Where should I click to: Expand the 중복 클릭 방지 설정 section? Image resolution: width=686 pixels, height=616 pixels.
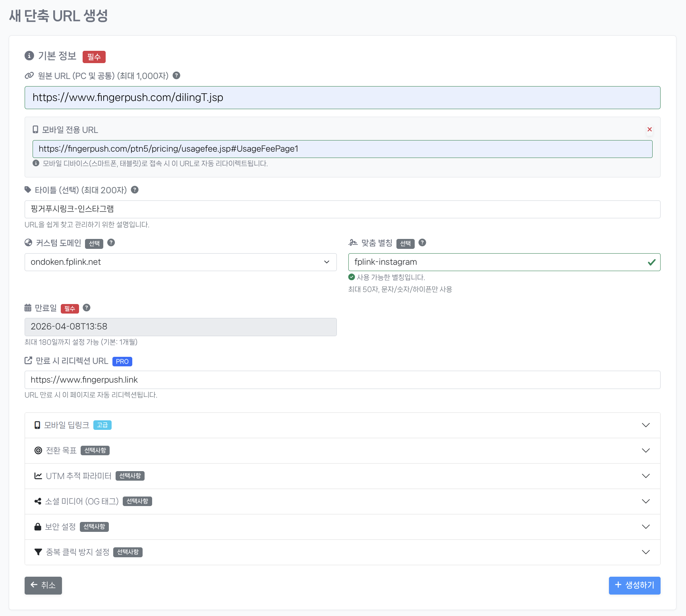645,552
